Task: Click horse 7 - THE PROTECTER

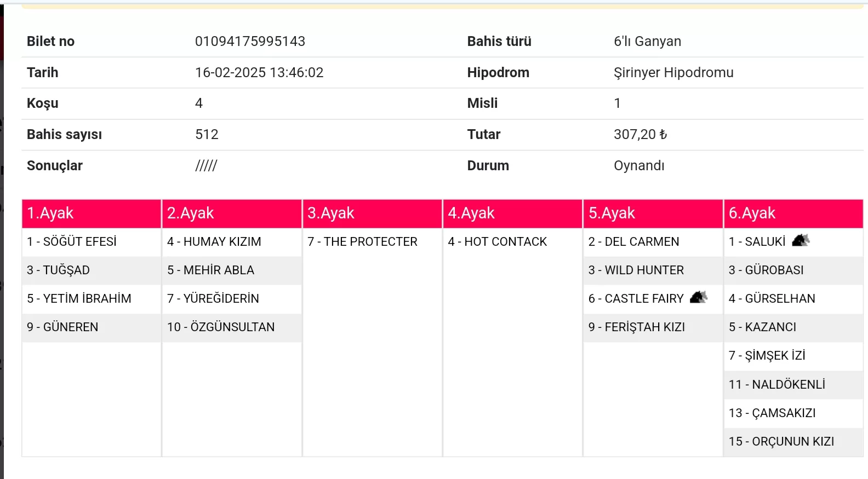Action: coord(362,241)
